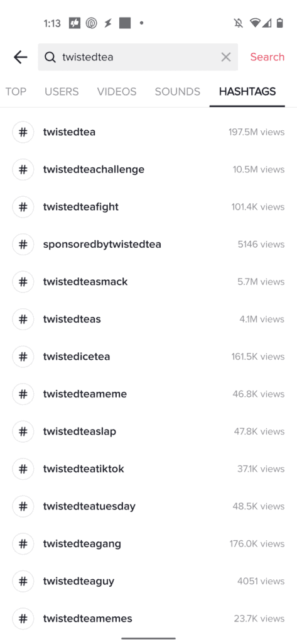Tap the magnifying glass search icon
Image resolution: width=297 pixels, height=644 pixels.
pyautogui.click(x=50, y=57)
